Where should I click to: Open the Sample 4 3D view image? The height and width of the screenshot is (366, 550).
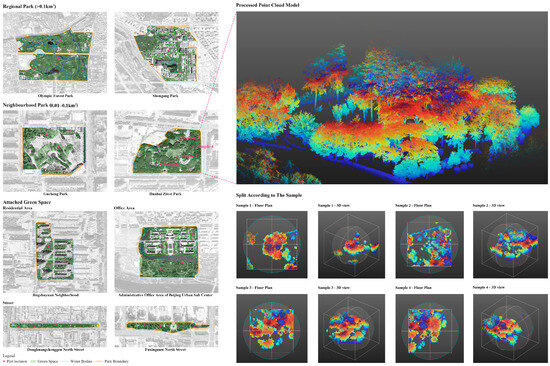(x=510, y=328)
